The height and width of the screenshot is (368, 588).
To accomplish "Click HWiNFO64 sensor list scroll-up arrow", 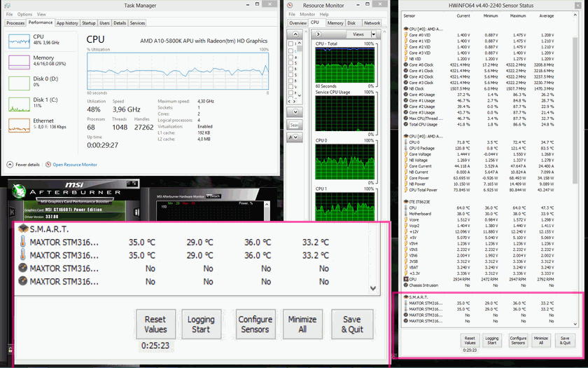I will pos(575,15).
